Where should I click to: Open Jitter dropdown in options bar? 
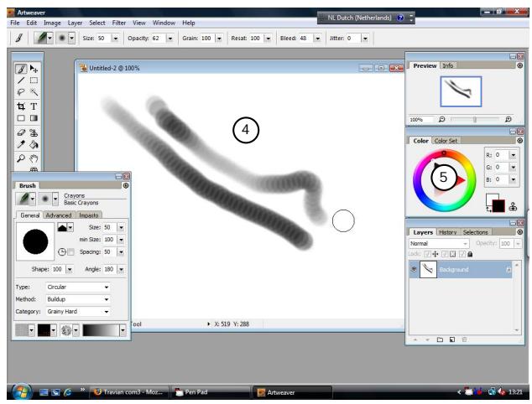[365, 39]
